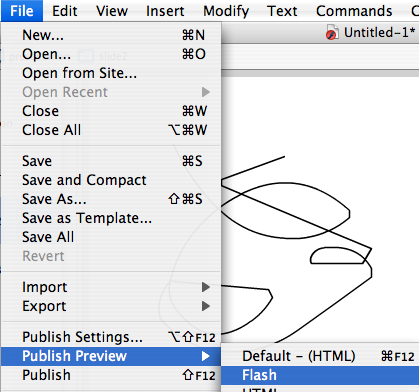Open the View menu
The width and height of the screenshot is (419, 392).
(112, 11)
